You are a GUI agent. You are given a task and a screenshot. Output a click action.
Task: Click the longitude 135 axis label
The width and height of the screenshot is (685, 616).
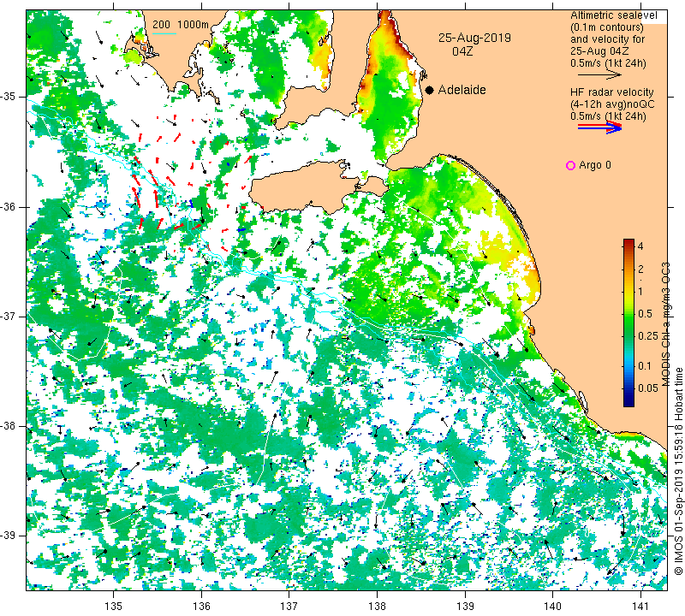[x=114, y=607]
